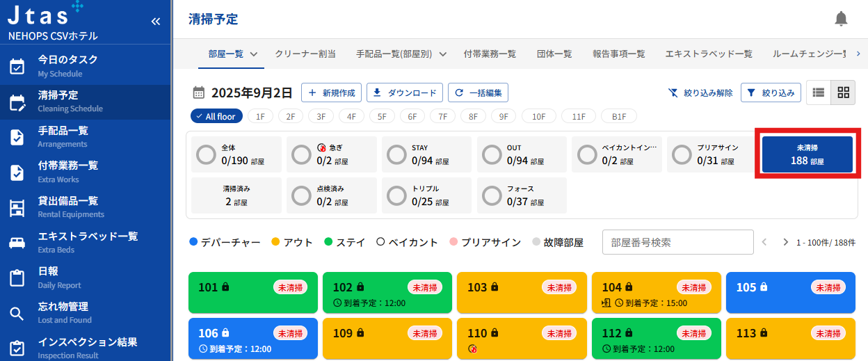Open calendar icon next to date
This screenshot has width=868, height=361.
(x=198, y=93)
